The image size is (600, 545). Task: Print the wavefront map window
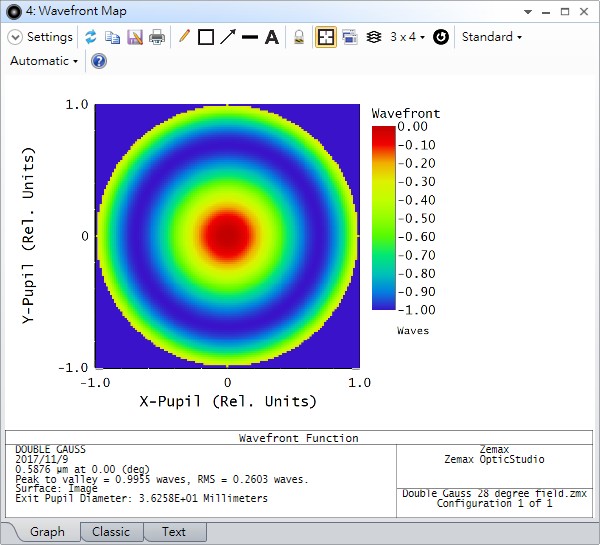(157, 37)
